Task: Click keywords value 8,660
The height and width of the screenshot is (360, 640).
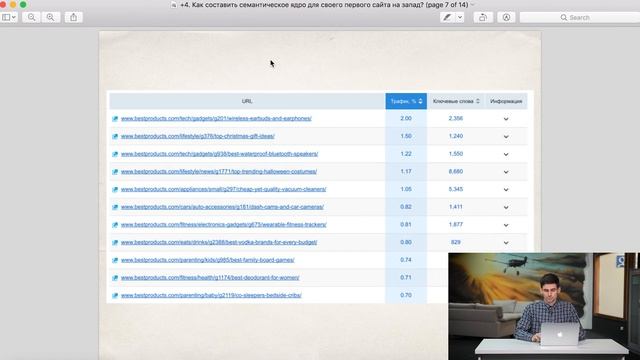Action: click(456, 171)
